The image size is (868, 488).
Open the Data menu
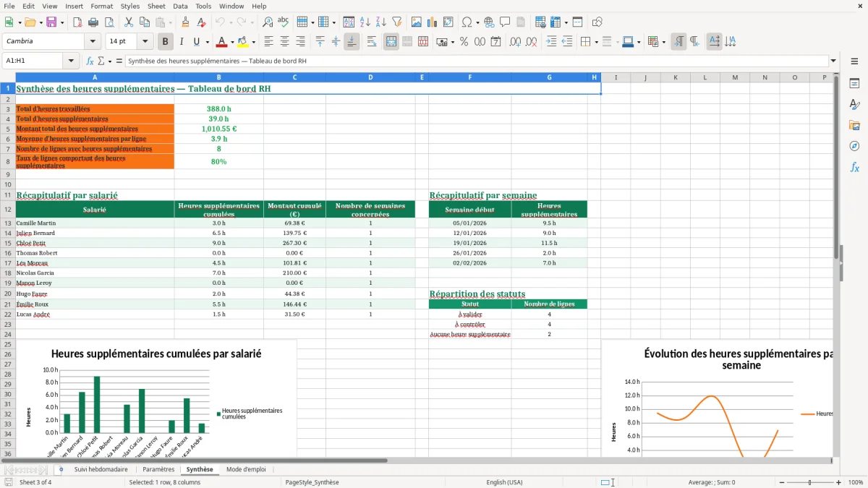pos(180,6)
